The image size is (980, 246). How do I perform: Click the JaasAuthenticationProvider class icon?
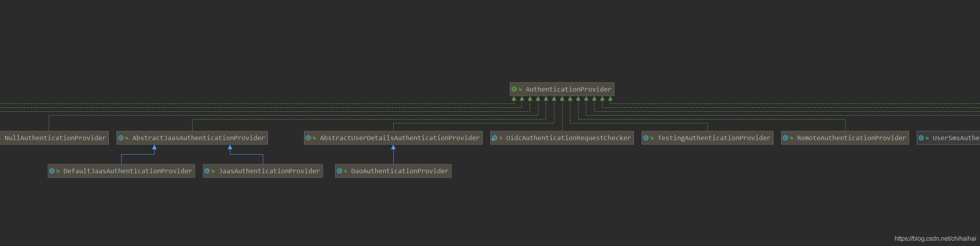[207, 171]
